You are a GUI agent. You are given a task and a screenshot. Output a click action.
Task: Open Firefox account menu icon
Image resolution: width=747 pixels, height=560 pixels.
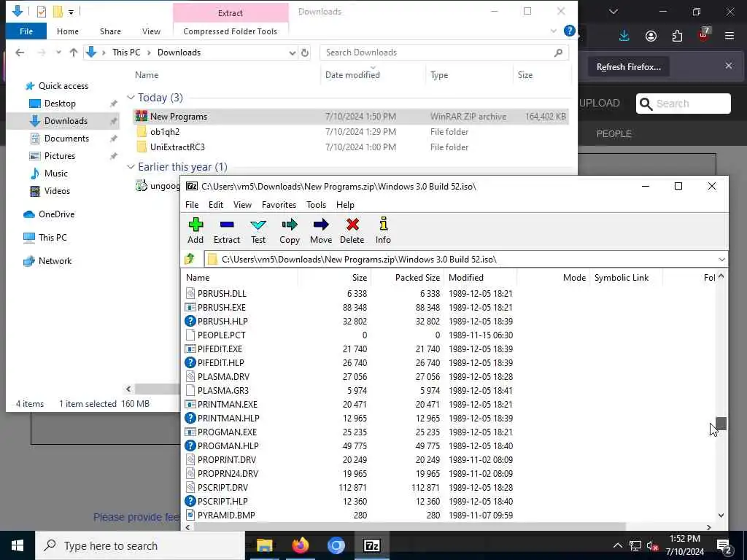pos(651,36)
